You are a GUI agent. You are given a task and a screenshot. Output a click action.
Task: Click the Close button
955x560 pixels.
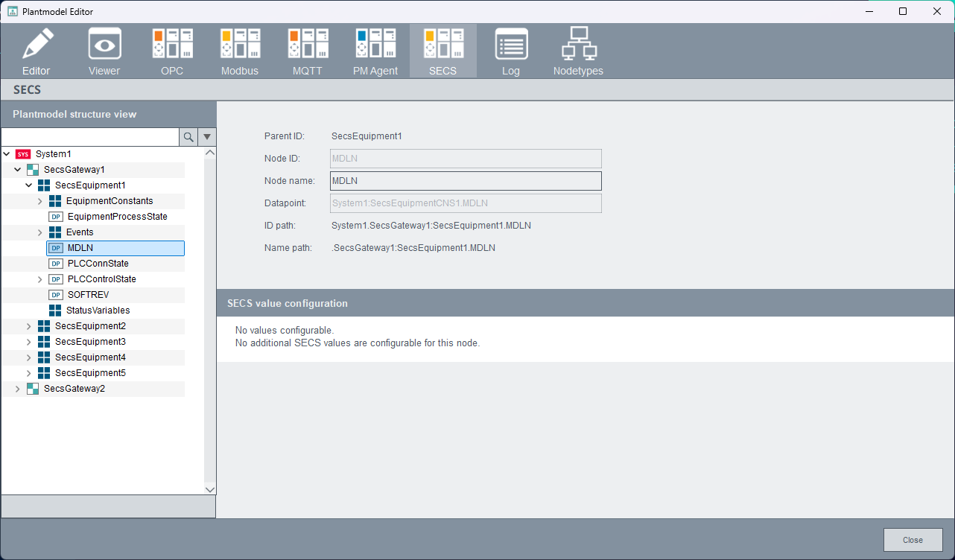point(913,540)
